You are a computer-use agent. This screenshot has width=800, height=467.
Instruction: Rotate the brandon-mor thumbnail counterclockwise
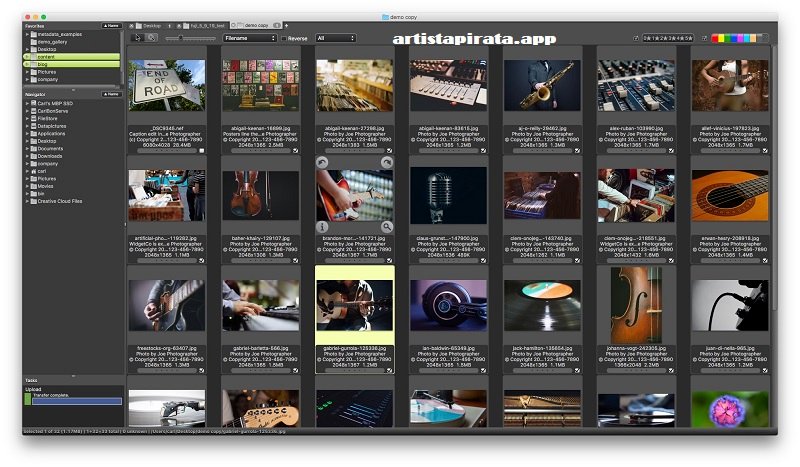point(322,163)
